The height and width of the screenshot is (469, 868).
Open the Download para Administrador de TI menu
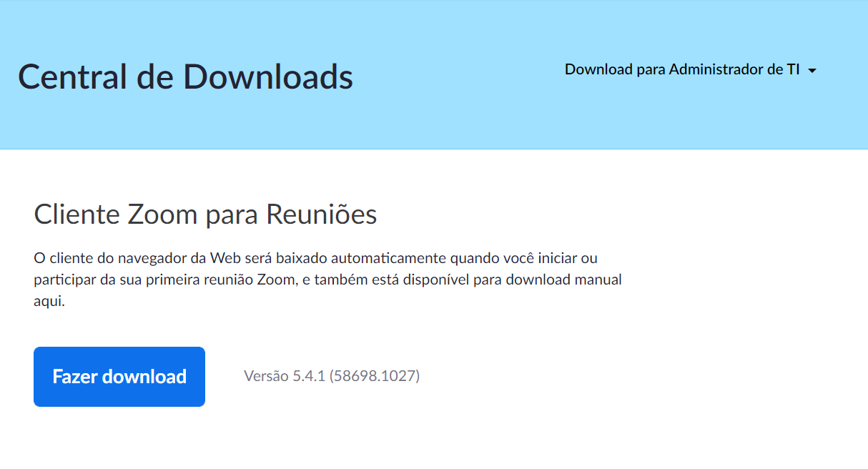pyautogui.click(x=691, y=69)
